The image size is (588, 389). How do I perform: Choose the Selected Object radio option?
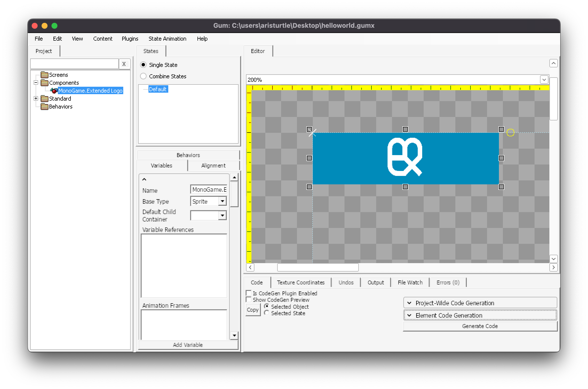[267, 306]
